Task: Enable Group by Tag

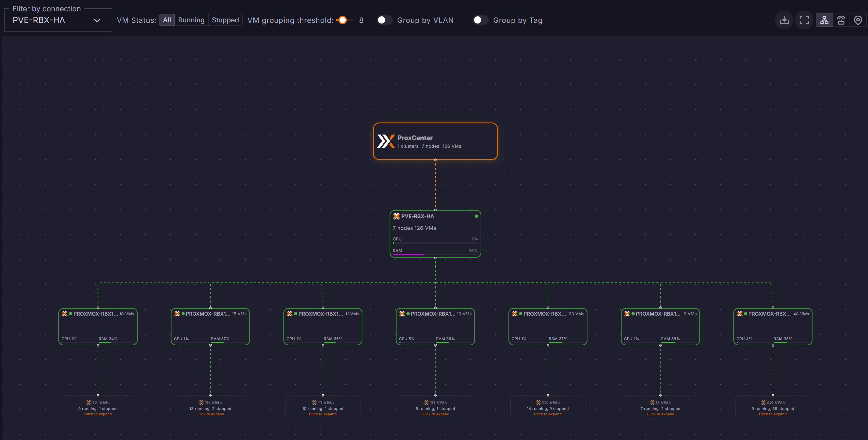Action: (x=480, y=20)
